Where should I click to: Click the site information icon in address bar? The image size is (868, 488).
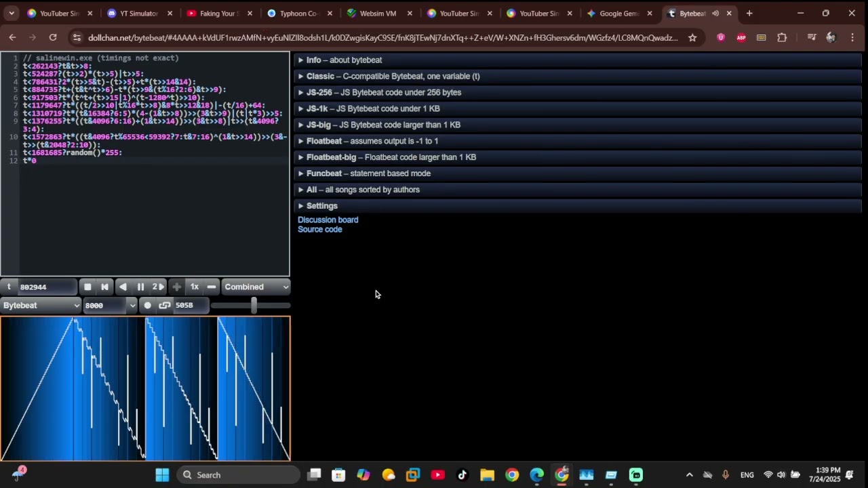coord(77,38)
